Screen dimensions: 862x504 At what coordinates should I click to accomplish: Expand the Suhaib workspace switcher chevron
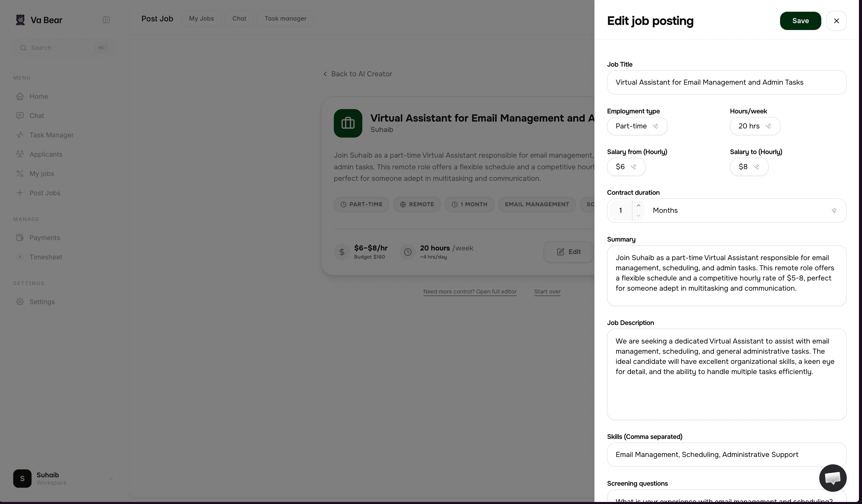[111, 478]
